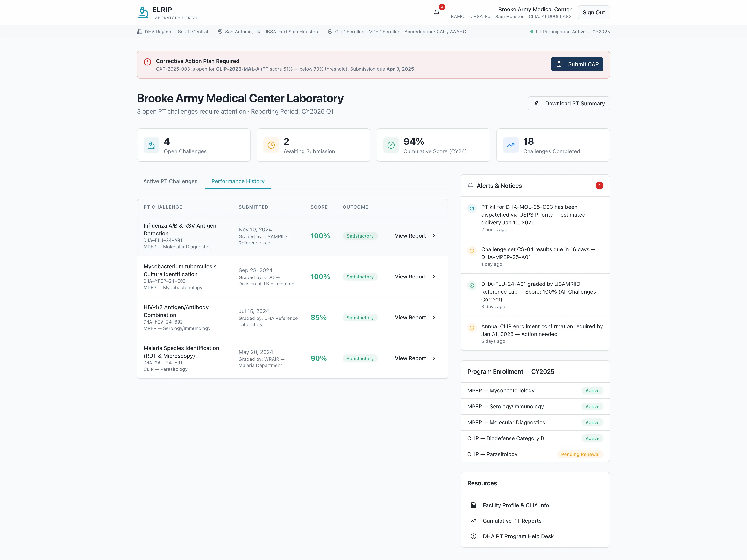Click the Sign Out button
This screenshot has width=747, height=560.
tap(593, 12)
